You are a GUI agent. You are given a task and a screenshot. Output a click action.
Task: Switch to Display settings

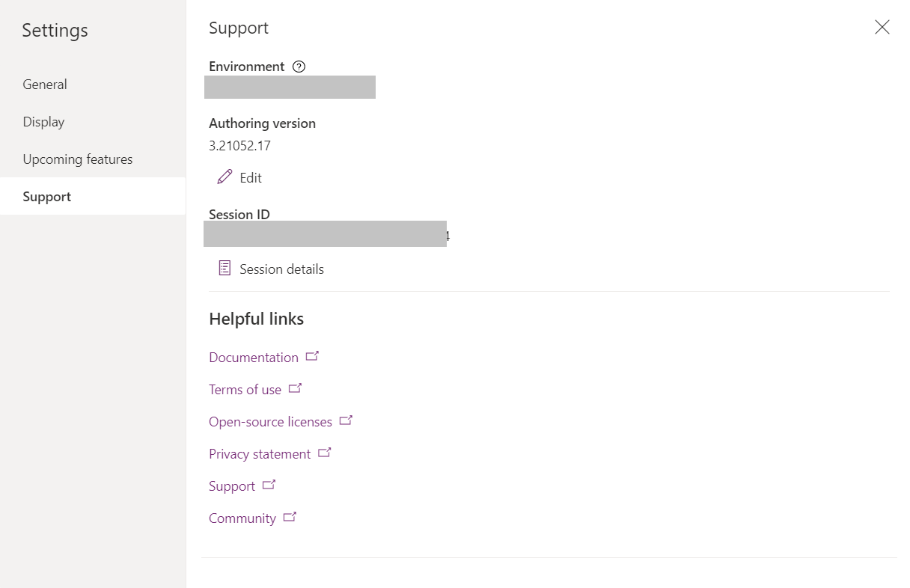tap(43, 122)
